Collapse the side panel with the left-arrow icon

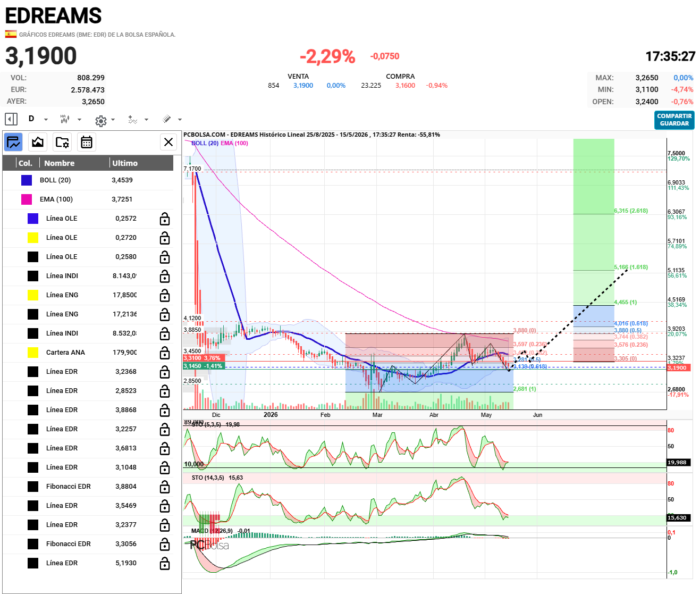[11, 119]
